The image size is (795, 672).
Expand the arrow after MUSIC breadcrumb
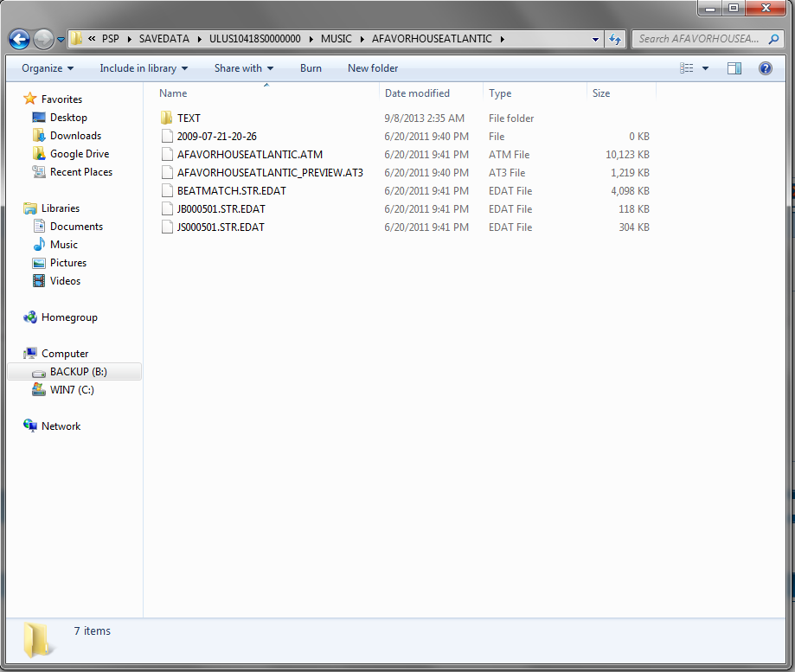[362, 39]
